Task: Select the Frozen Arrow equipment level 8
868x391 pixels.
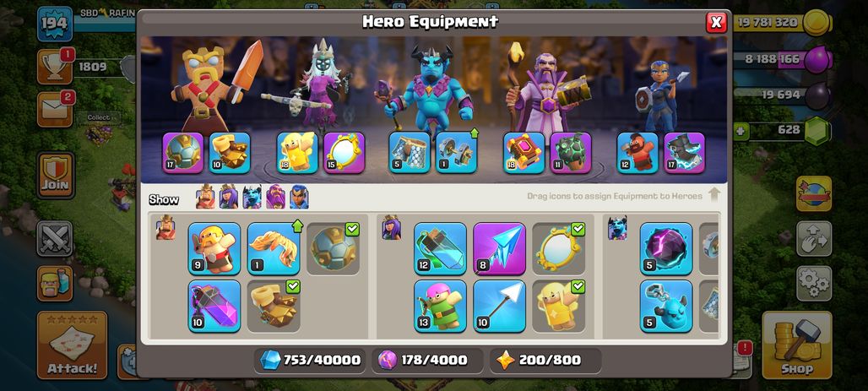Action: click(499, 248)
